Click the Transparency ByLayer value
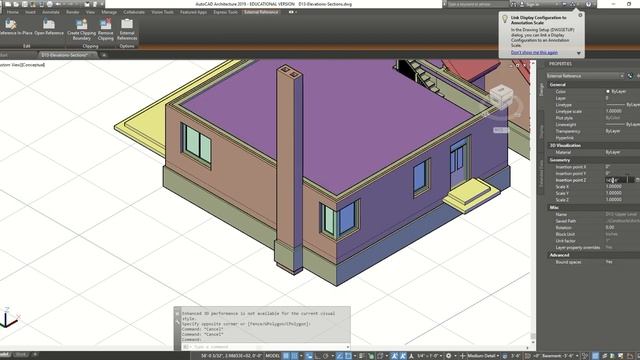This screenshot has height=360, width=640. [613, 131]
